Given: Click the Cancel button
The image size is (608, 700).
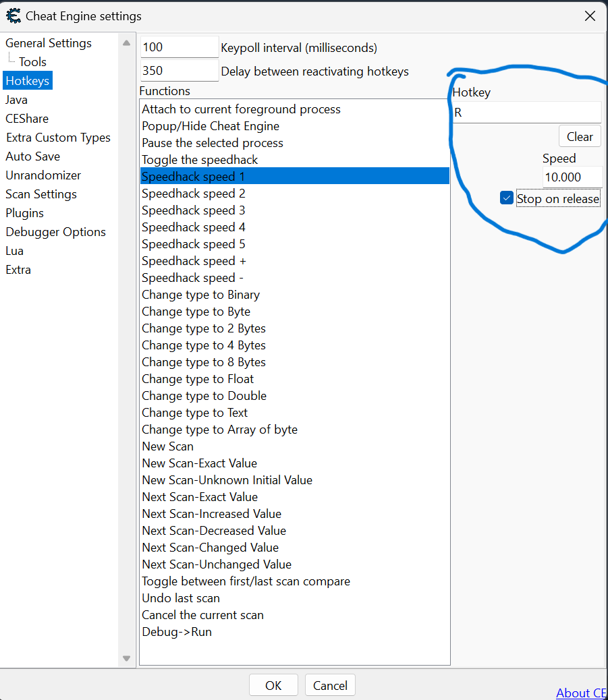Looking at the screenshot, I should click(330, 685).
